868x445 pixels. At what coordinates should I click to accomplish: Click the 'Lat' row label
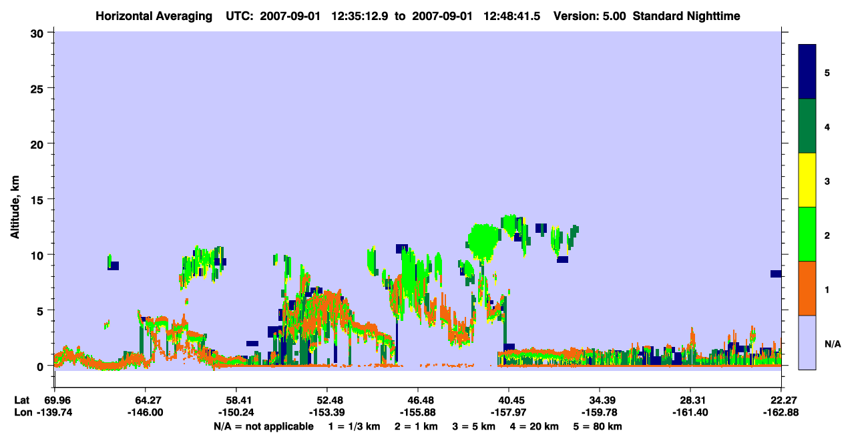[21, 400]
